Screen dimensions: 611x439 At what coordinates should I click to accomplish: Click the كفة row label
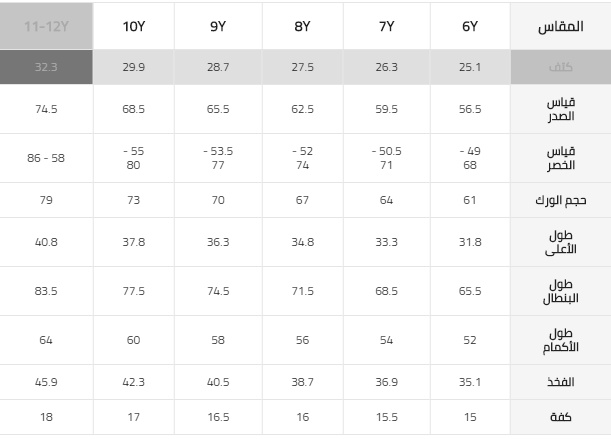pyautogui.click(x=561, y=417)
